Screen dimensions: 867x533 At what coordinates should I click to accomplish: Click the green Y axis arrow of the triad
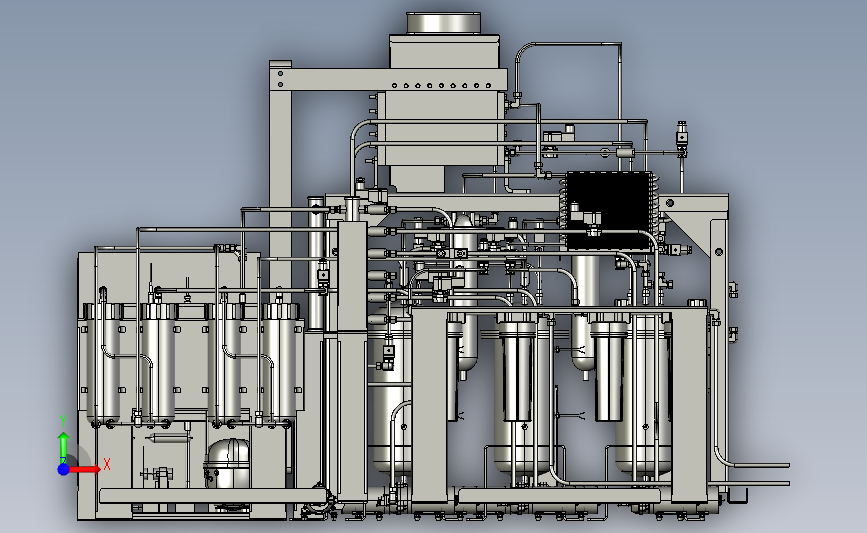(64, 448)
